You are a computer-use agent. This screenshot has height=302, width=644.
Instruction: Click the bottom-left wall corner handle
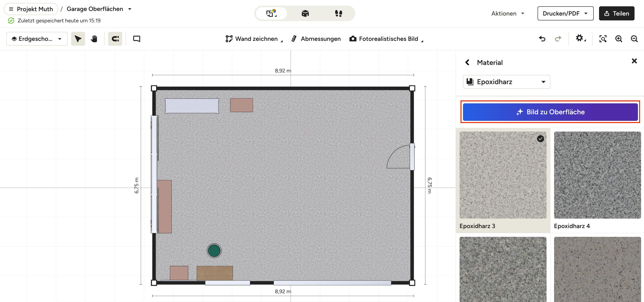(x=154, y=283)
